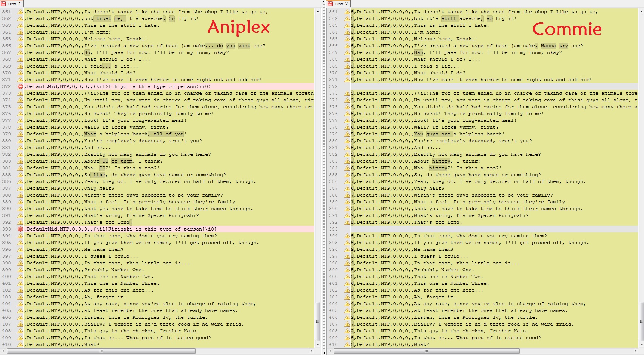Screen dimensions: 644x355
Task: Click the left pane scroll-down arrow
Action: click(317, 344)
